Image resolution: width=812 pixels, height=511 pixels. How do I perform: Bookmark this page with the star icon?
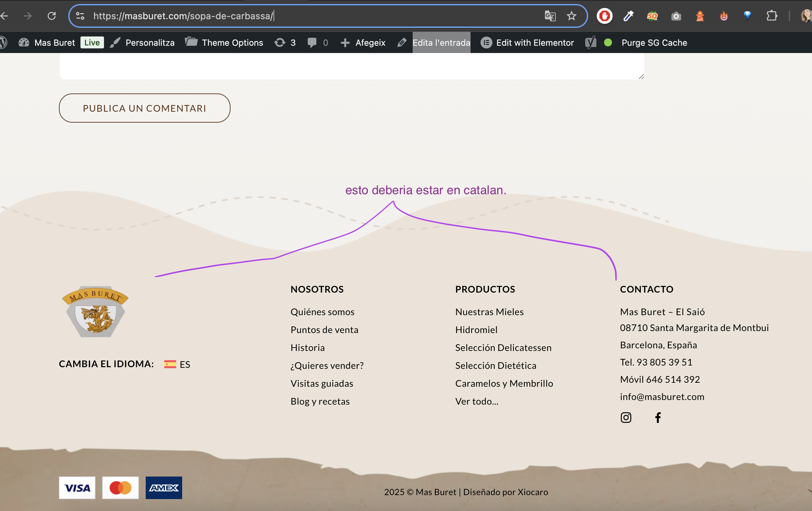[x=571, y=16]
